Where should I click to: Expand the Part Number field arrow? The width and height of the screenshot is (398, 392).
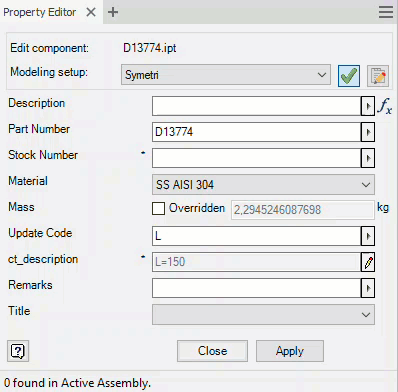point(368,132)
